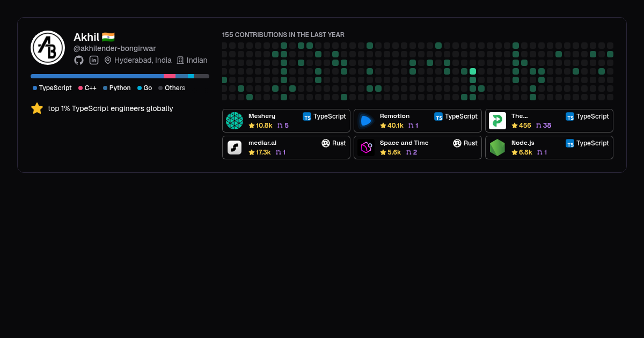Click the 456 star count
Viewport: 644px width, 338px height.
[525, 126]
